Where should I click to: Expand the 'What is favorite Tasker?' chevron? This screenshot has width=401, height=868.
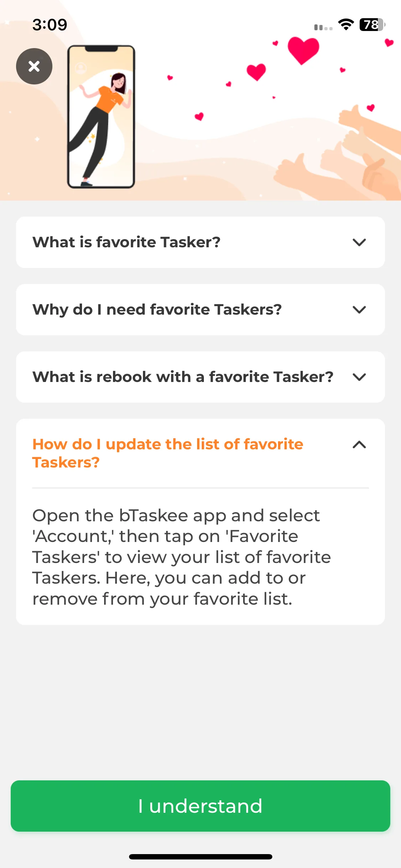[359, 242]
